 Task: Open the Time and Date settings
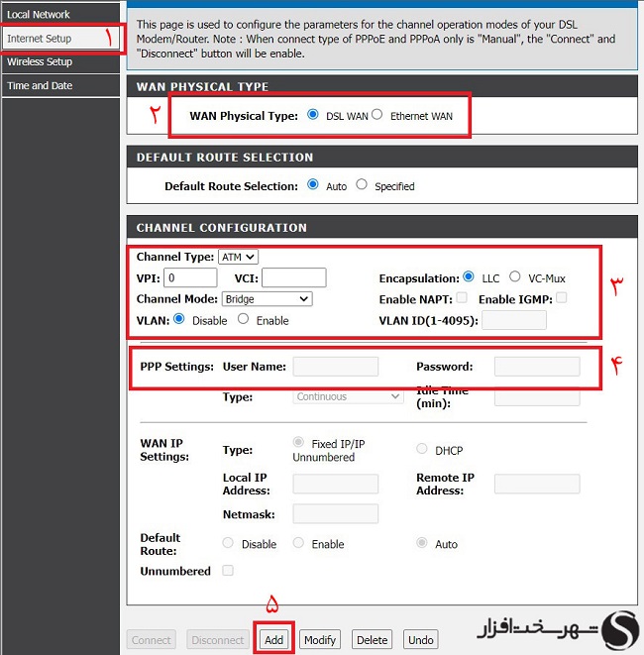[x=40, y=85]
